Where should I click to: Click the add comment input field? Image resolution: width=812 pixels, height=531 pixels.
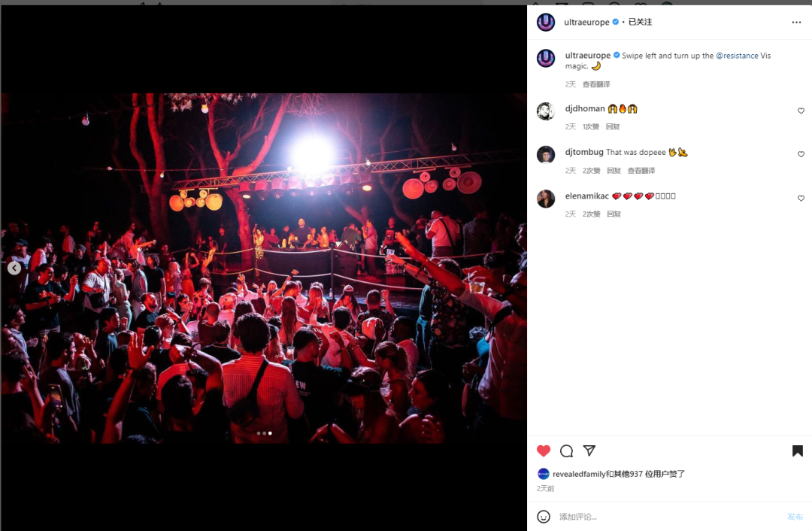coord(668,517)
